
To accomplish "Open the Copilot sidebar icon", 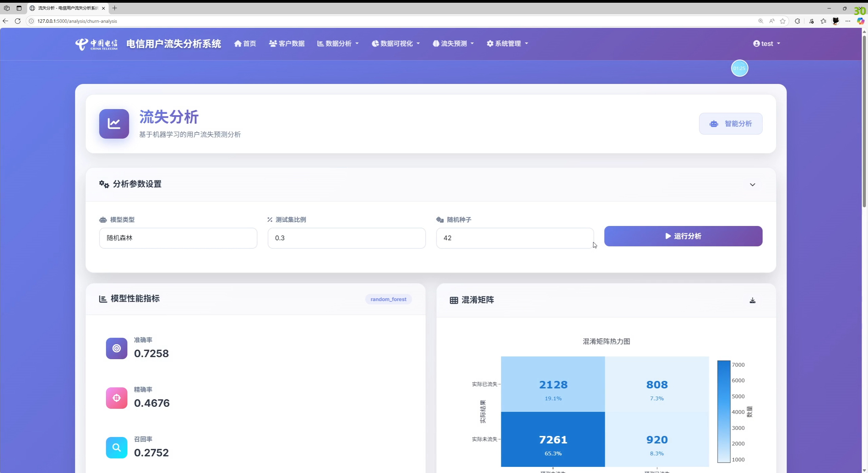I will (861, 21).
